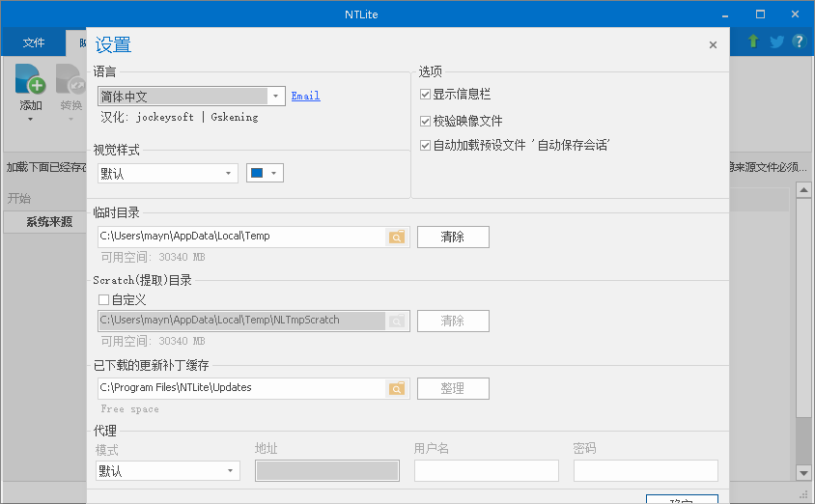
Task: Click the green update arrow icon
Action: click(753, 42)
